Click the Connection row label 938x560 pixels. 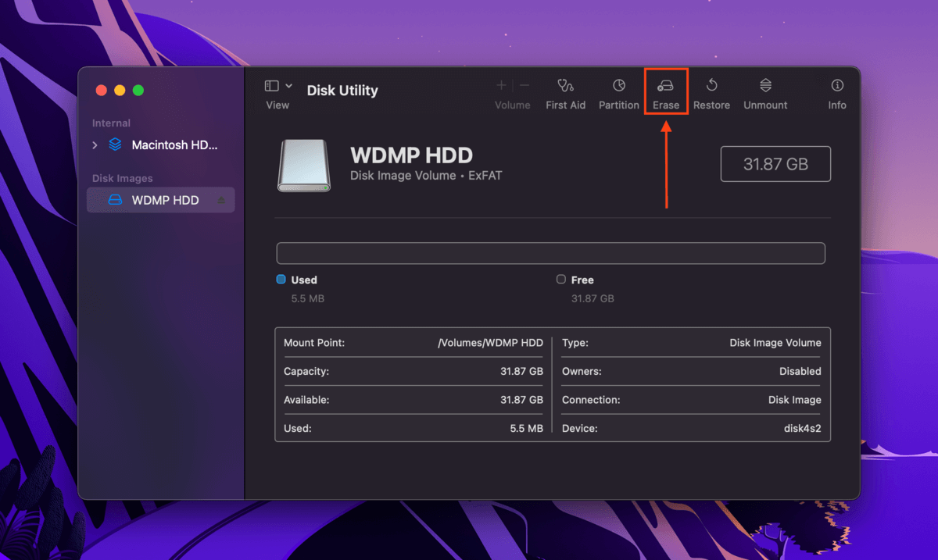click(x=591, y=400)
